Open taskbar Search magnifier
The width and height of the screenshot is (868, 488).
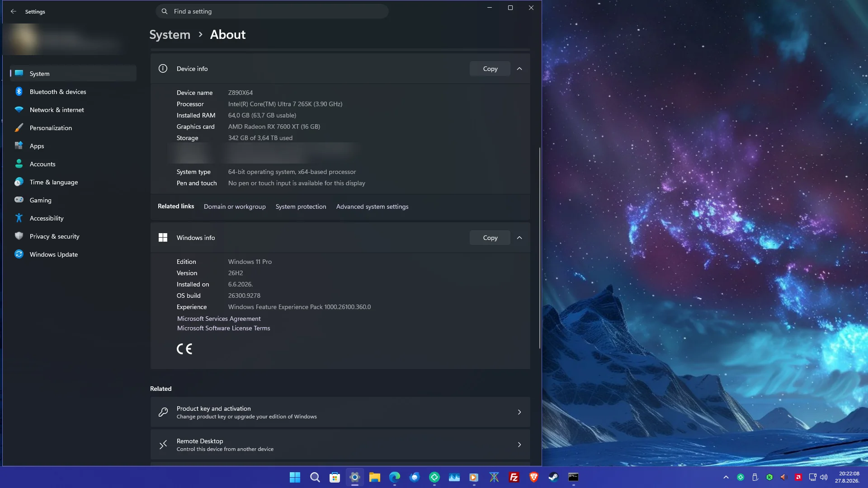click(315, 477)
